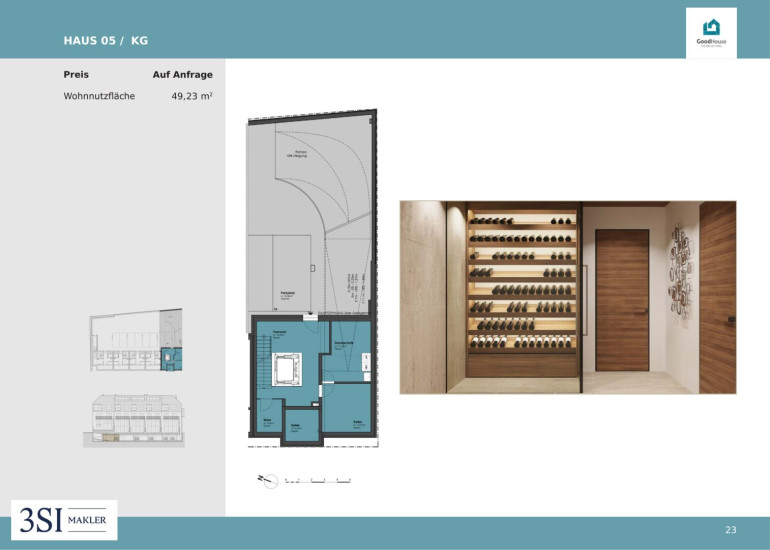Click the 3SI Makler logo

64,520
